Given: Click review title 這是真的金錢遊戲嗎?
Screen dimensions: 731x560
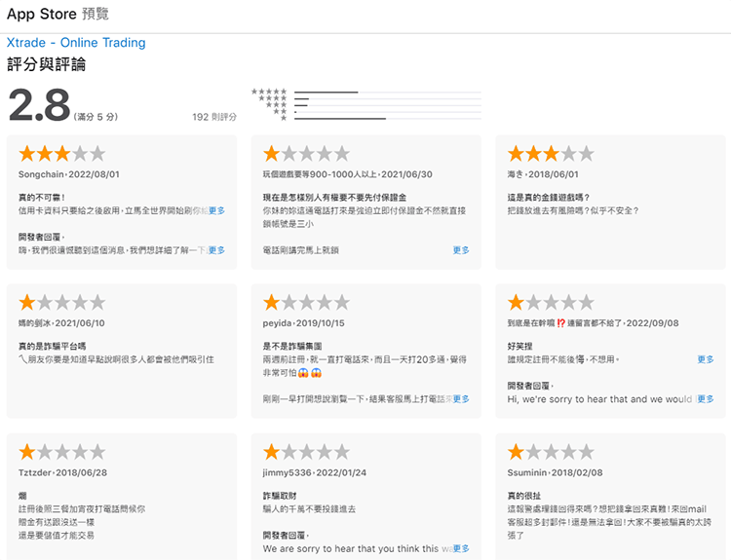Looking at the screenshot, I should click(548, 198).
